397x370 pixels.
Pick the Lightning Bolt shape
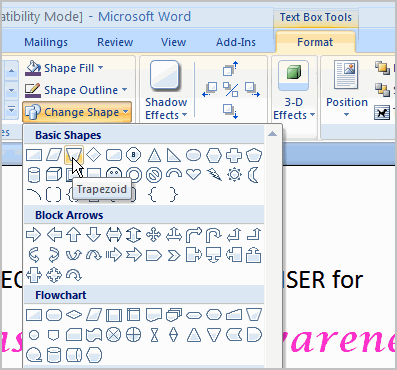214,175
